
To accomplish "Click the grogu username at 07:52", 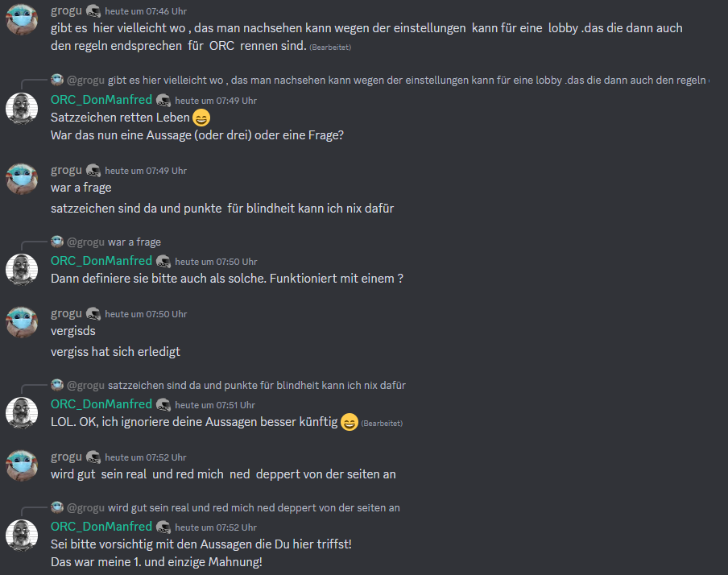I will (66, 457).
